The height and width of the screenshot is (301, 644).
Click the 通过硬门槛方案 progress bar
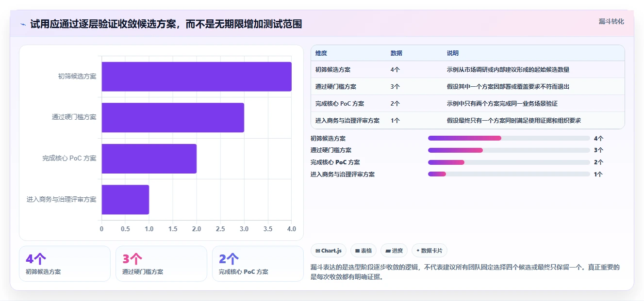click(509, 150)
